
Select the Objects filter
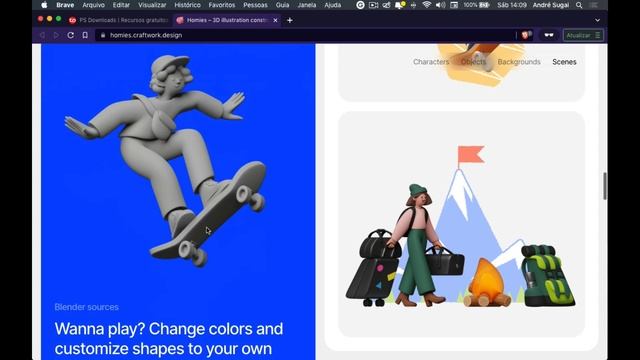[473, 62]
